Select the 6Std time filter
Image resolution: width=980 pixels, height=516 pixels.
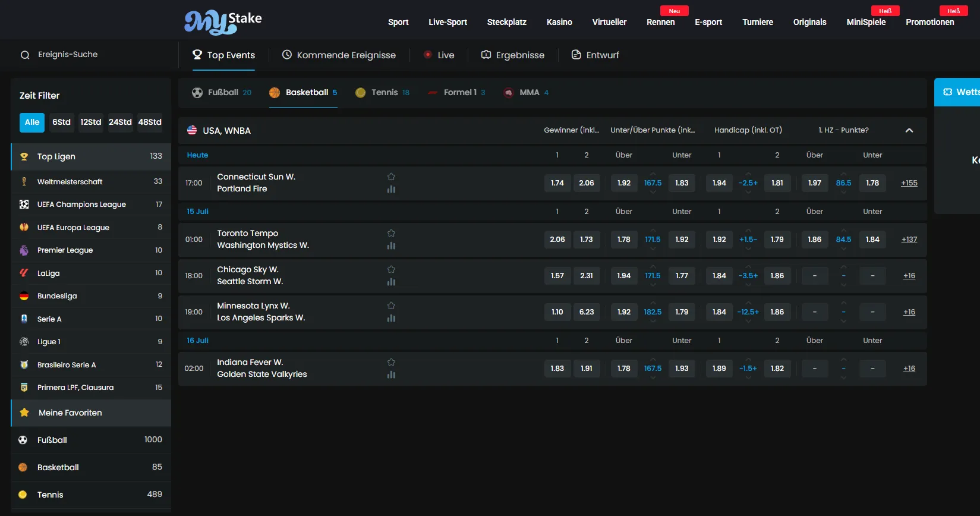click(61, 122)
